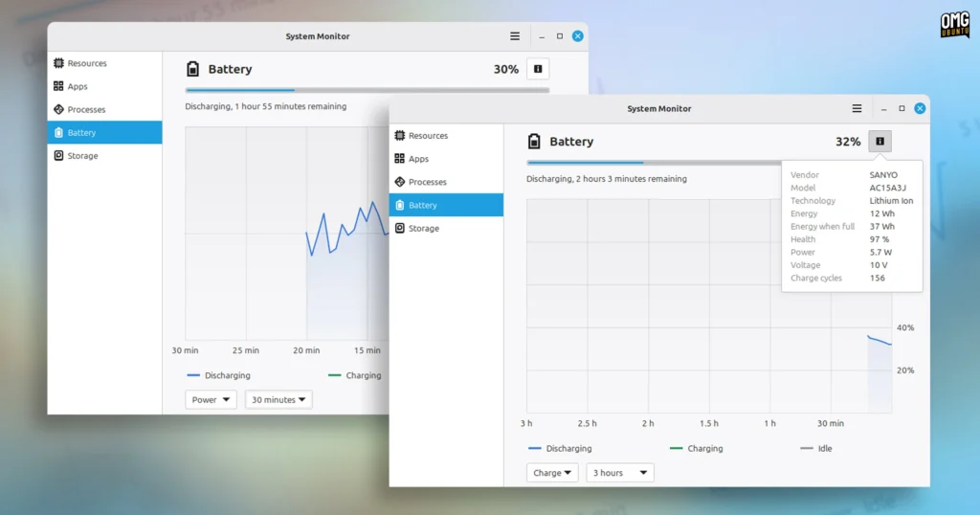This screenshot has height=515, width=980.
Task: Click the 1.5 h axis label in front window
Action: coord(709,424)
